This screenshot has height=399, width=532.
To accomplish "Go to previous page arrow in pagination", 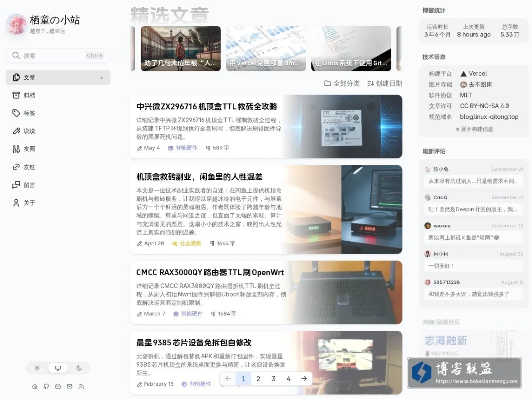I will pos(228,379).
